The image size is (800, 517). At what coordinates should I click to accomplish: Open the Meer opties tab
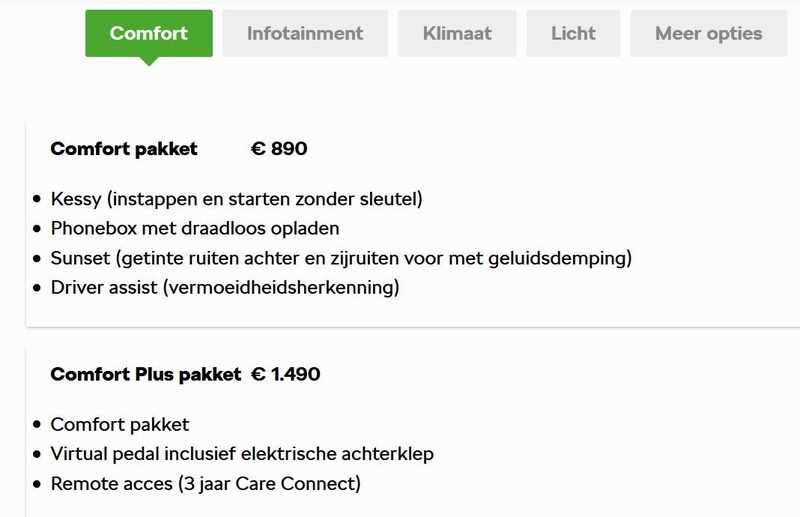pos(708,33)
